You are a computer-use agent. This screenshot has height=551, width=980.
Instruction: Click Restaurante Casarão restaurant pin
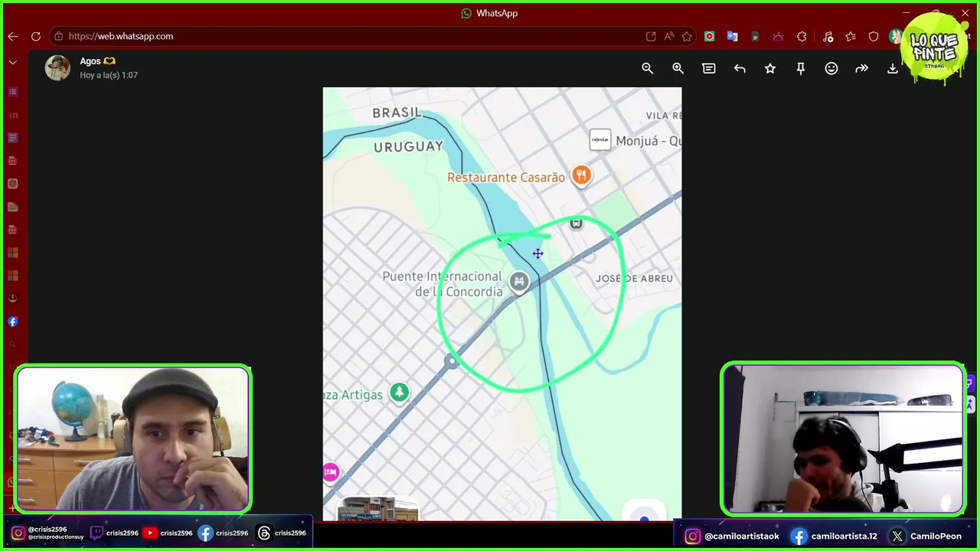click(x=581, y=176)
